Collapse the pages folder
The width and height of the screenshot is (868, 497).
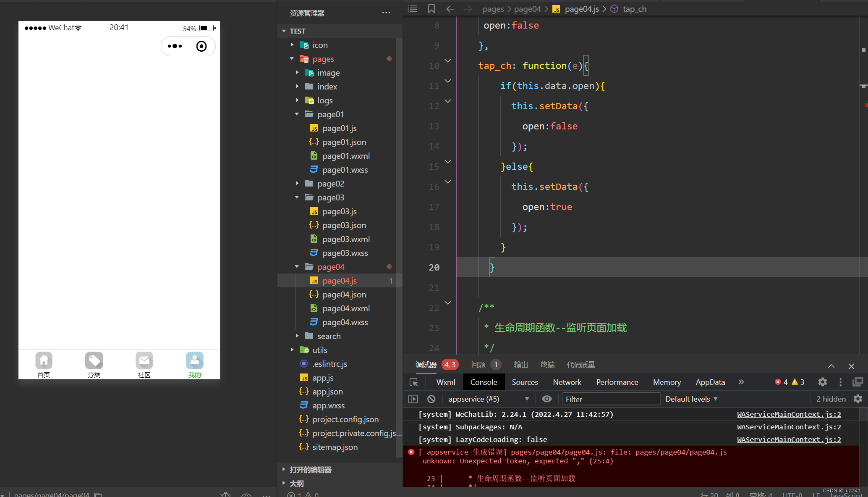click(x=292, y=59)
